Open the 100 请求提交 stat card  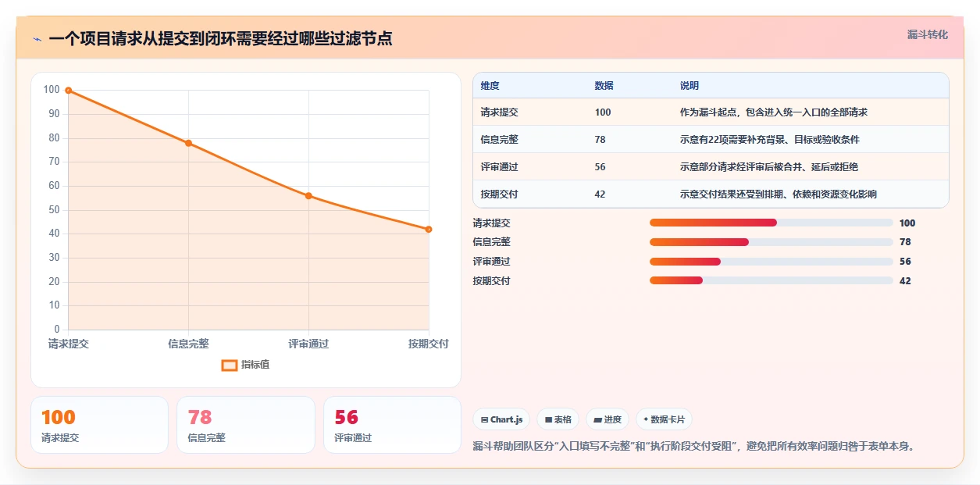[99, 425]
